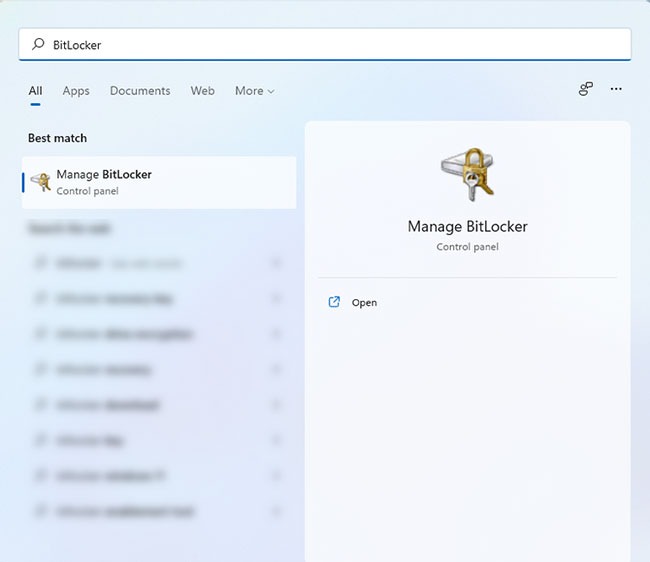Click the search magnifier icon

38,44
